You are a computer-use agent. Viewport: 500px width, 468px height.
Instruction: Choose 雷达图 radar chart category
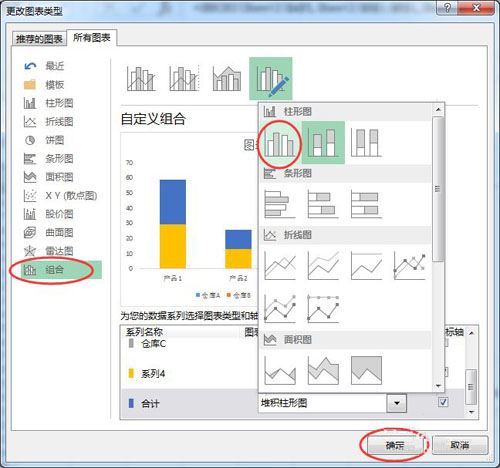click(x=61, y=251)
